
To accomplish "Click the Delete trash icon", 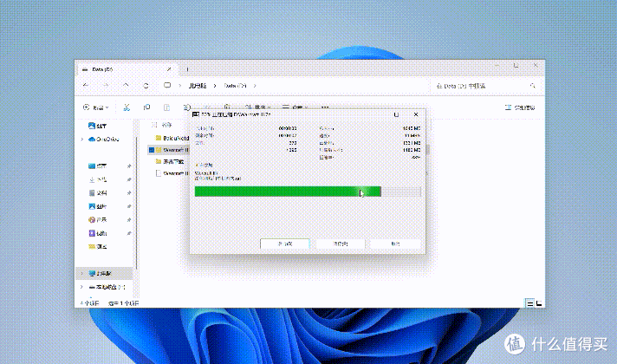I will [227, 107].
